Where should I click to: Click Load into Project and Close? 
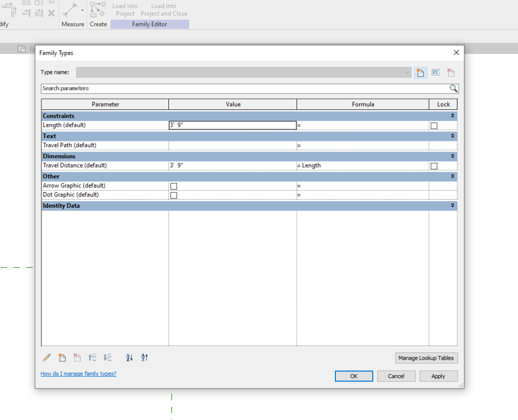tap(164, 10)
